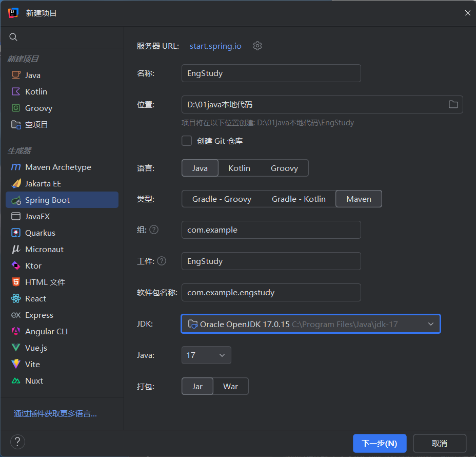Image resolution: width=476 pixels, height=457 pixels.
Task: Click the Kotlin logo icon in sidebar
Action: coord(16,91)
